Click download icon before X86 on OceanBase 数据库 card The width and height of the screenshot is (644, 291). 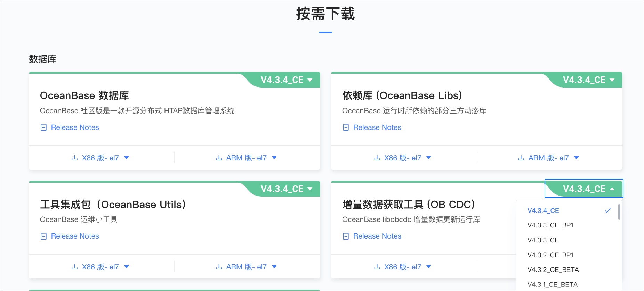point(74,158)
